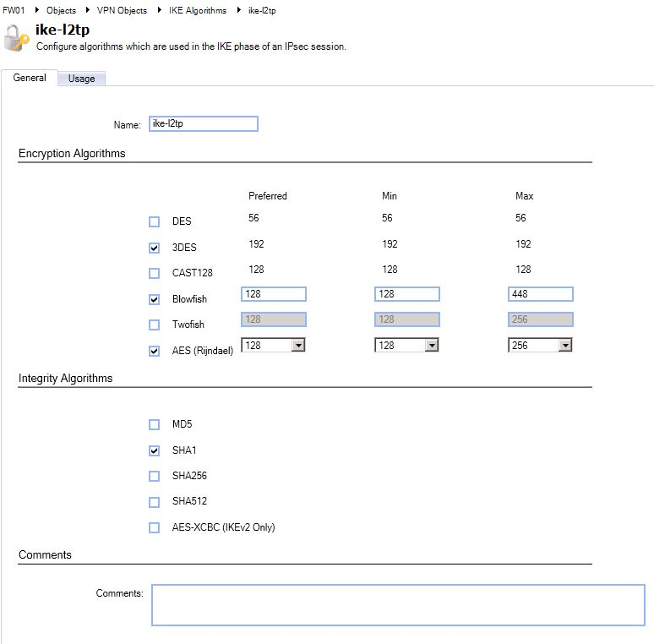Image resolution: width=654 pixels, height=644 pixels.
Task: Open AES Preferred key size dropdown
Action: 297,346
